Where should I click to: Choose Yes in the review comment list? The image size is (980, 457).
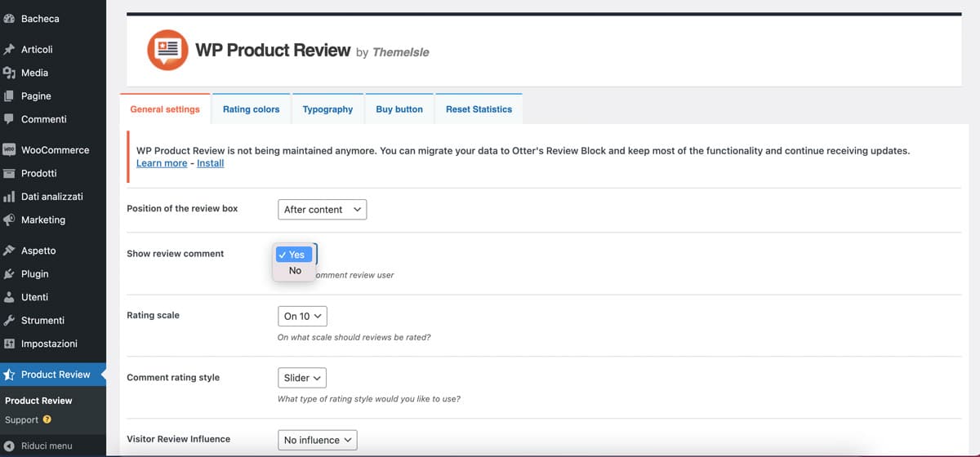click(295, 255)
